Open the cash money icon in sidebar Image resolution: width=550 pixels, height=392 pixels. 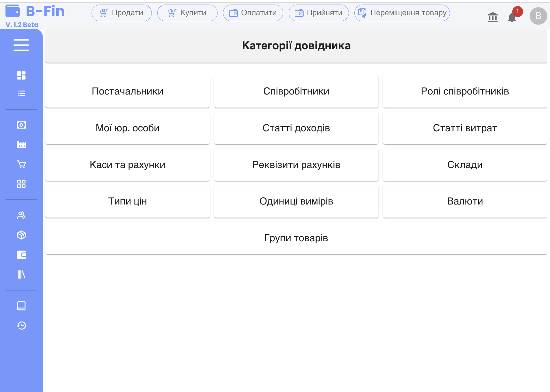point(21,125)
